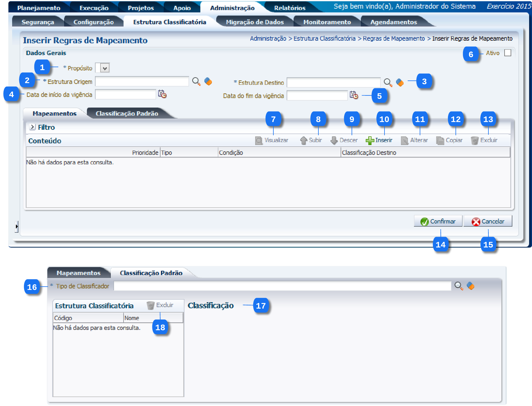Go to the Relatórios main menu tab

(290, 8)
